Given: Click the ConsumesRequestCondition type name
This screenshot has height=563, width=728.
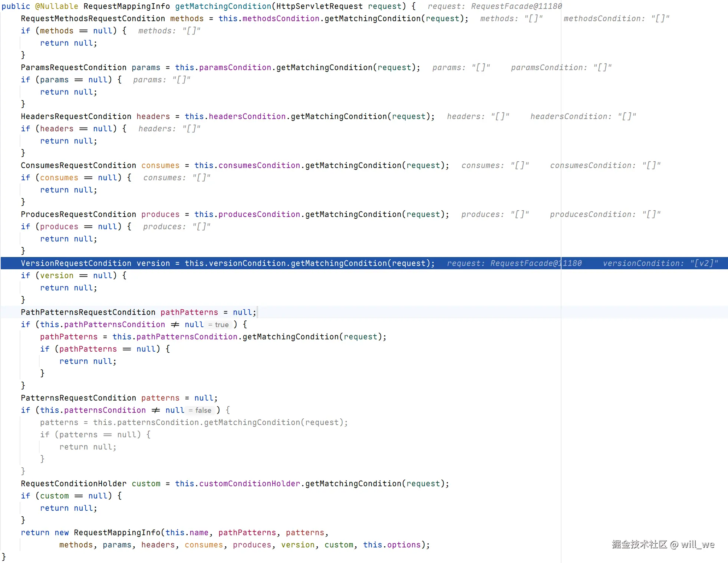Looking at the screenshot, I should click(x=78, y=165).
